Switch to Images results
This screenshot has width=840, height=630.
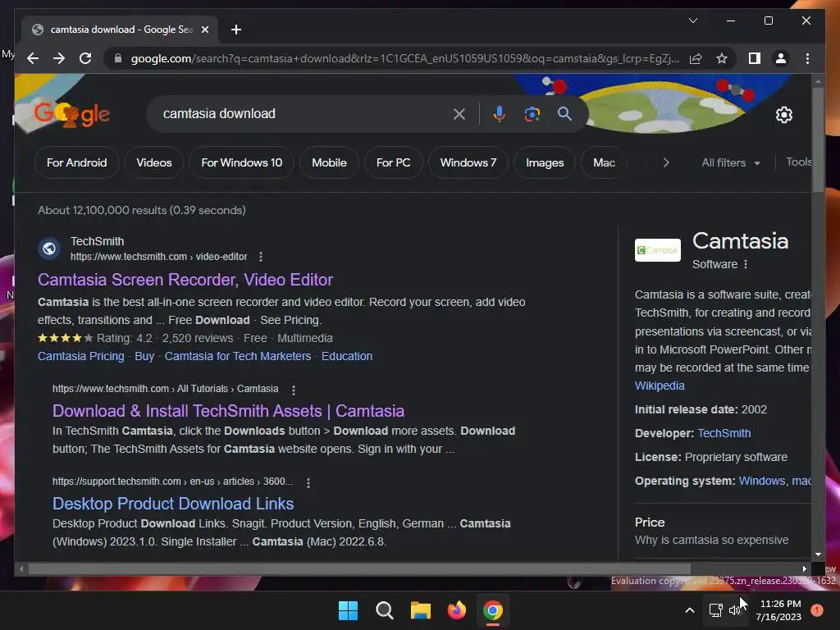(x=545, y=162)
